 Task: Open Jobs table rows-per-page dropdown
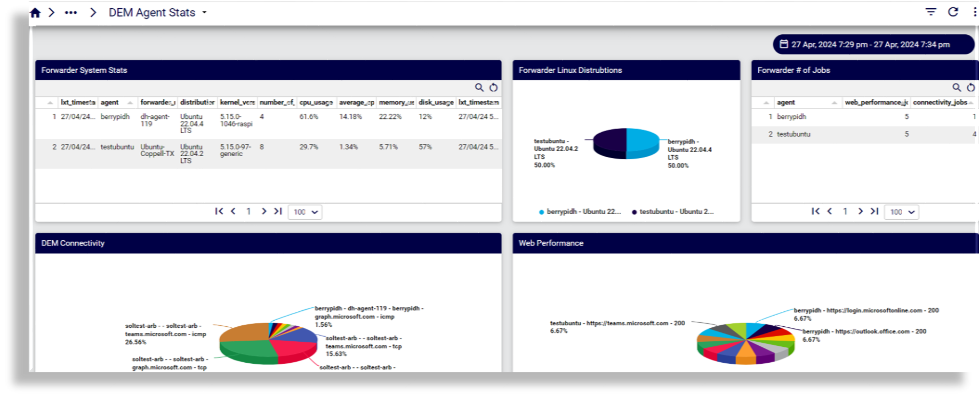coord(902,212)
